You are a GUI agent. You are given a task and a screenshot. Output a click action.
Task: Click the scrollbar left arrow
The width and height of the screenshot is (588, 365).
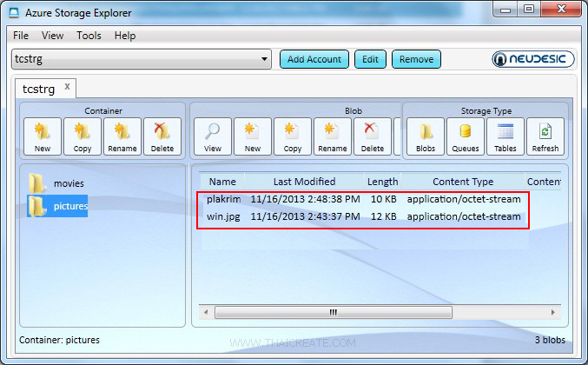(206, 312)
